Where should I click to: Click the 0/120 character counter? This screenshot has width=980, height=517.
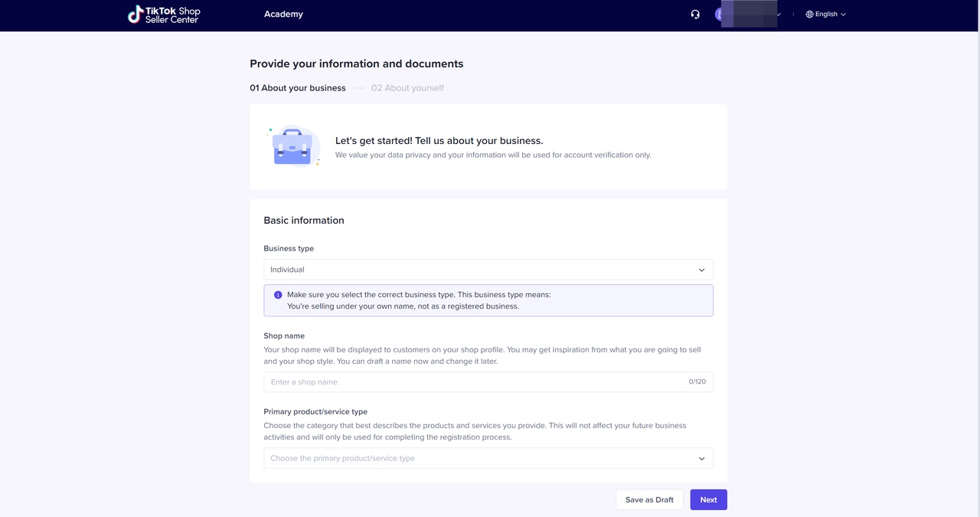click(x=697, y=381)
